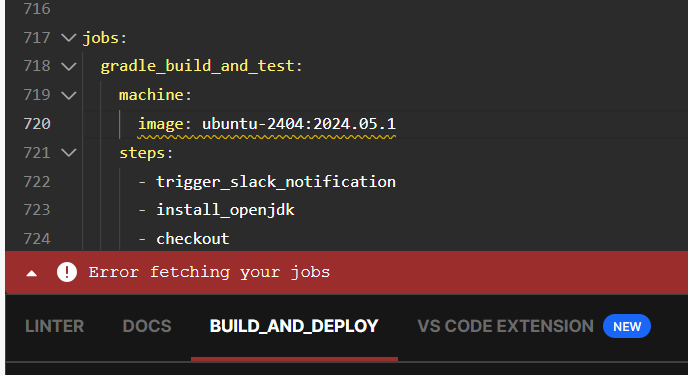Viewport: 688px width, 375px height.
Task: Click the checkout step on line 724
Action: [x=193, y=239]
